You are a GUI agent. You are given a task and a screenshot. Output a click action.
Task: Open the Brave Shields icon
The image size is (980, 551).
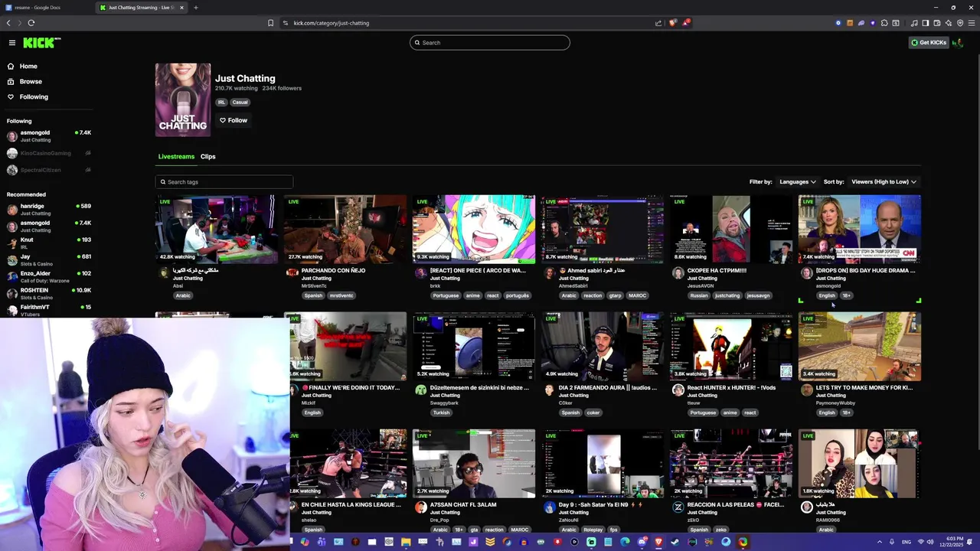[x=672, y=23]
